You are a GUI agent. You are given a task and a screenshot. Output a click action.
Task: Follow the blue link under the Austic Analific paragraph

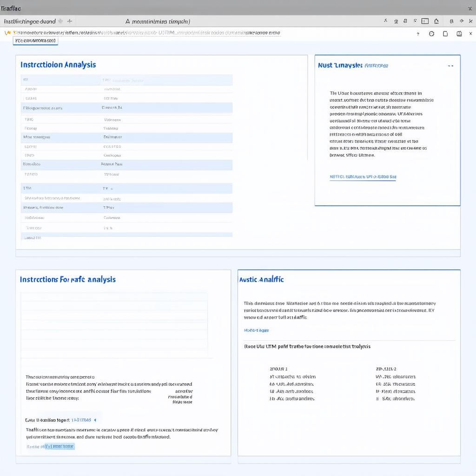pos(256,331)
